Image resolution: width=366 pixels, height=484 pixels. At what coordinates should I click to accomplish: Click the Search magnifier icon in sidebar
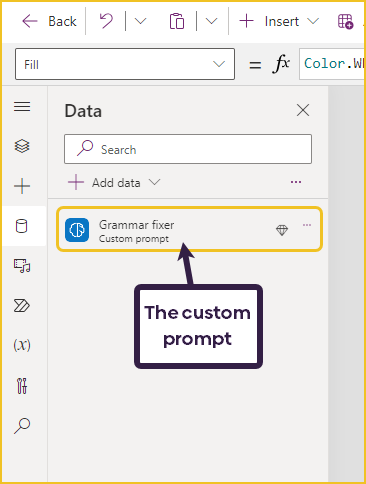tap(22, 426)
